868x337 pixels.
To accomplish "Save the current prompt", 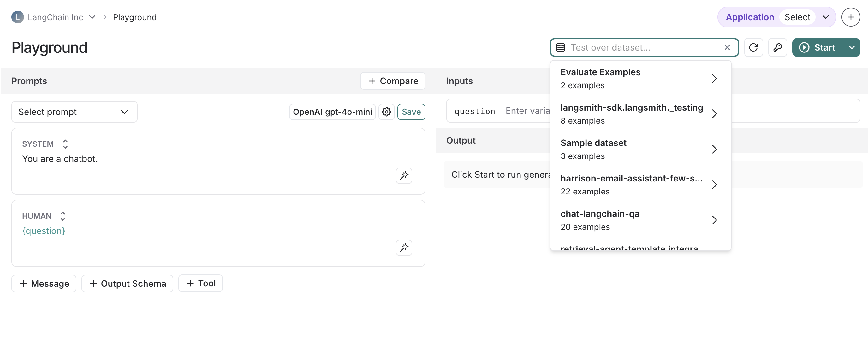I will tap(411, 112).
